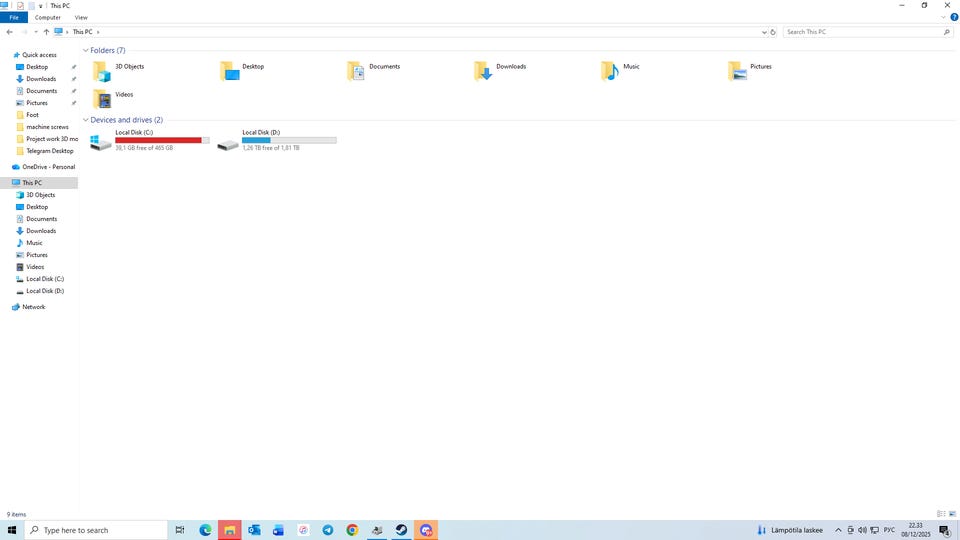Open the Computer ribbon tab
Image resolution: width=960 pixels, height=540 pixels.
[48, 18]
